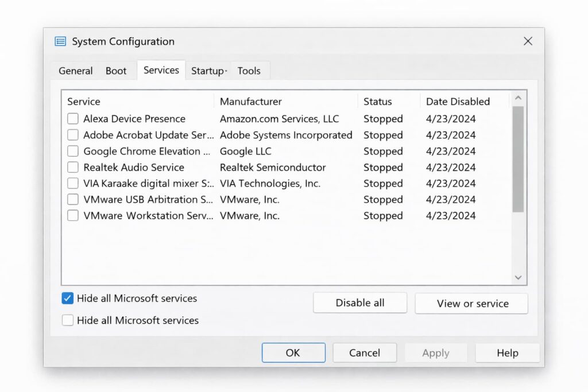Viewport: 588px width, 392px height.
Task: Uncheck the ticked Hide all Microsoft services box
Action: pyautogui.click(x=68, y=298)
